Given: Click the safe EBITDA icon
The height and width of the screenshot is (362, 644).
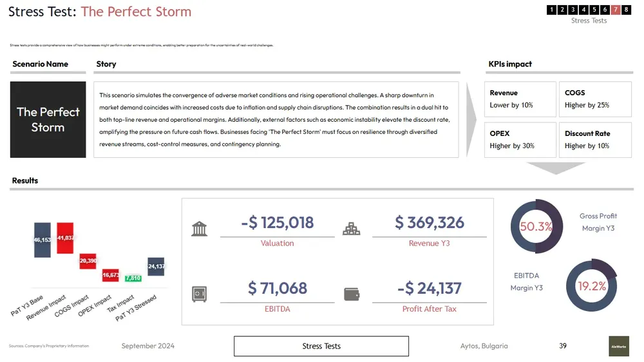Looking at the screenshot, I should (x=200, y=294).
